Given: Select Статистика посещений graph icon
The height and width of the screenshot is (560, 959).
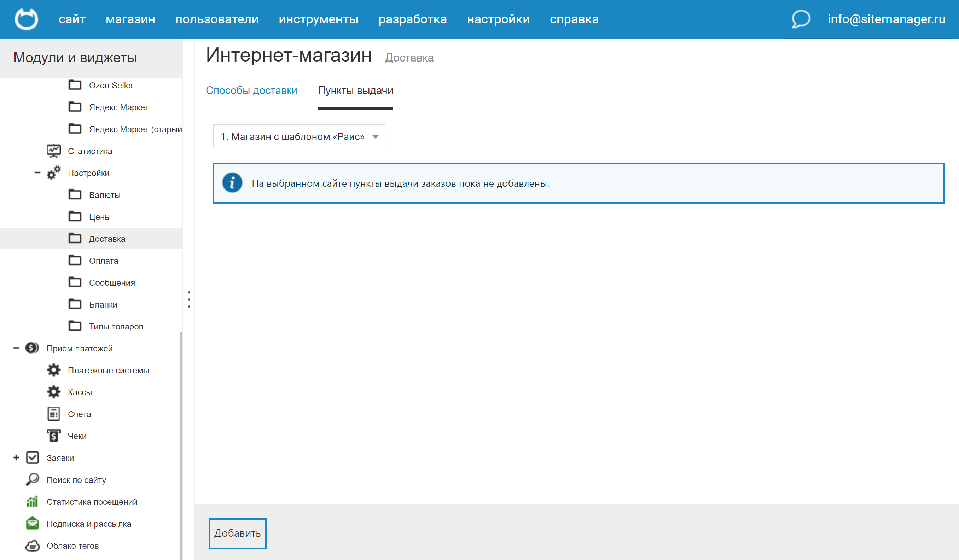Looking at the screenshot, I should tap(32, 501).
